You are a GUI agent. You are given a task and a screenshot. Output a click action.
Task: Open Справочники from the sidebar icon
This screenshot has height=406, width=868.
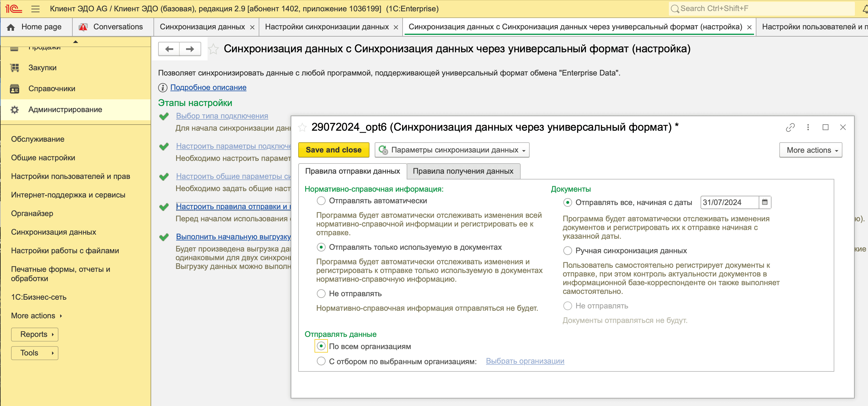tap(15, 88)
